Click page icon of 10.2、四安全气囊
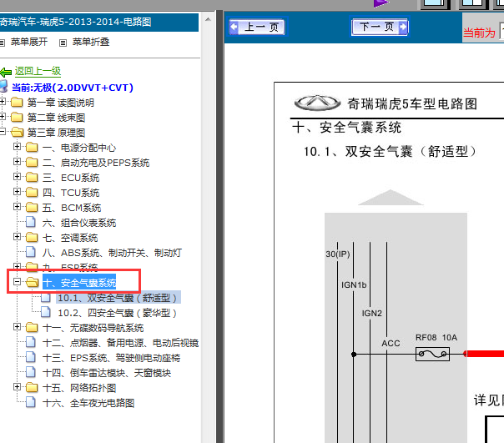Viewport: 504px width, 443px height. pos(46,313)
